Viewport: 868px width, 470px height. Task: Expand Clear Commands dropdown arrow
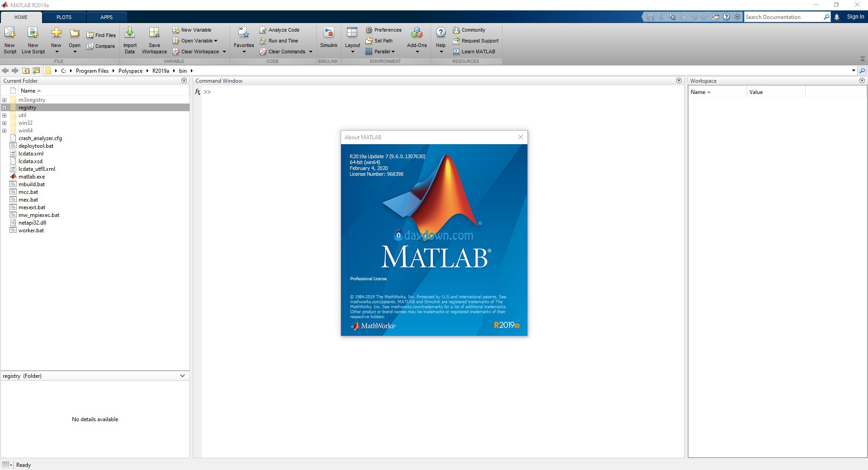(311, 52)
